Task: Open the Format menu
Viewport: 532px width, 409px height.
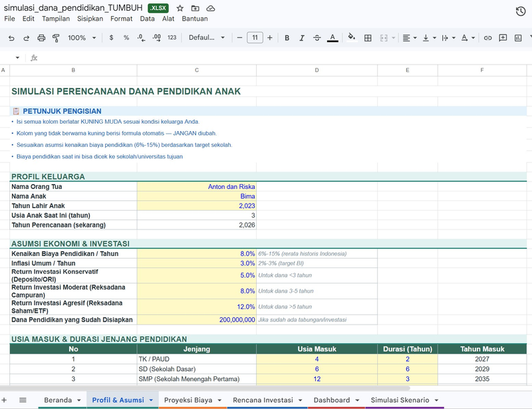Action: pos(122,19)
